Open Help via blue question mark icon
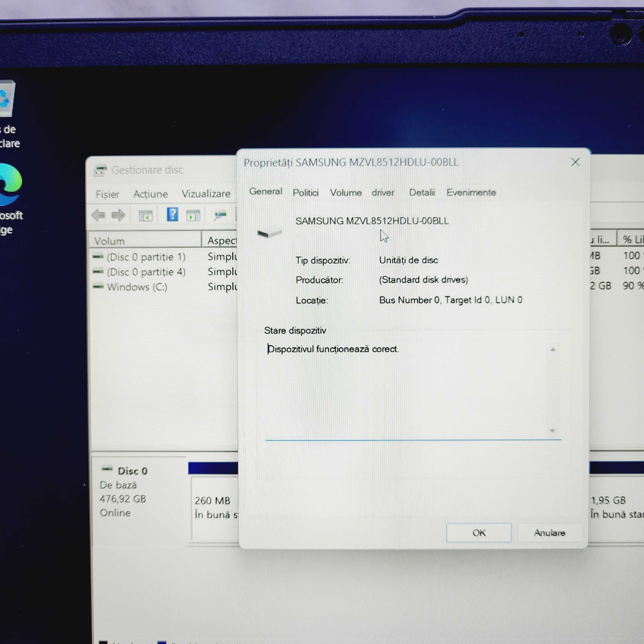This screenshot has height=644, width=644. point(172,214)
